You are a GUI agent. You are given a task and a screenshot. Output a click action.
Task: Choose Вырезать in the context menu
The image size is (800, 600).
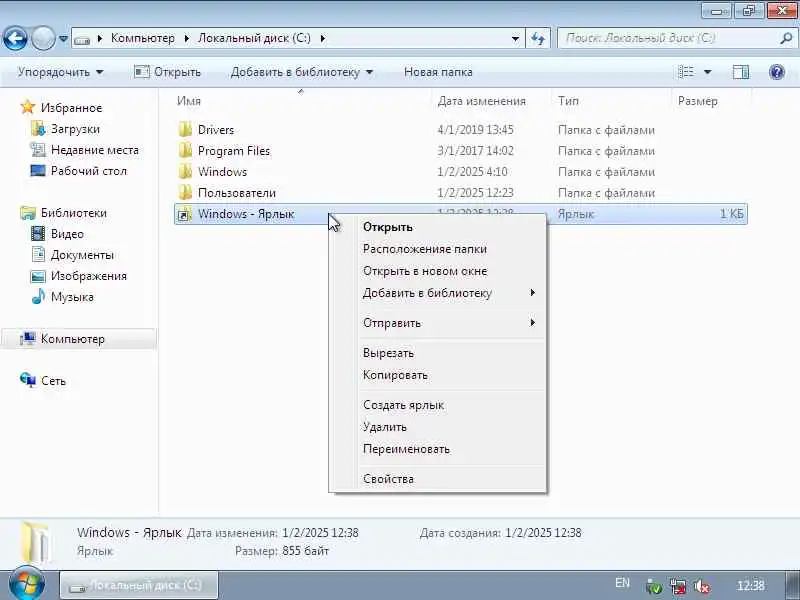coord(388,353)
